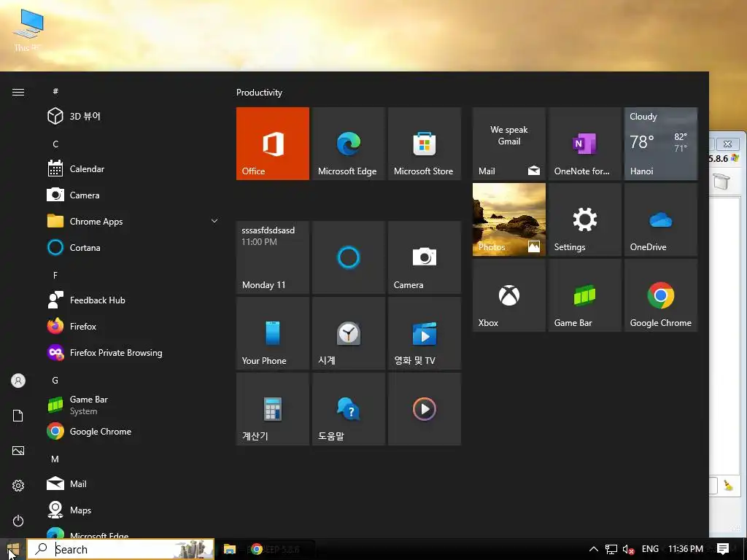The height and width of the screenshot is (560, 747).
Task: Launch Firefox Private Browsing
Action: click(133, 352)
